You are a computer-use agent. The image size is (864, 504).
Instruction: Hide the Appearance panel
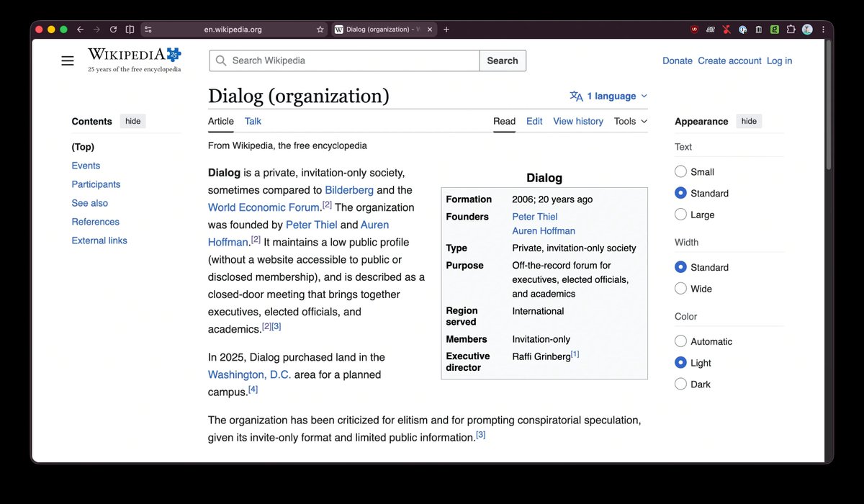(749, 121)
